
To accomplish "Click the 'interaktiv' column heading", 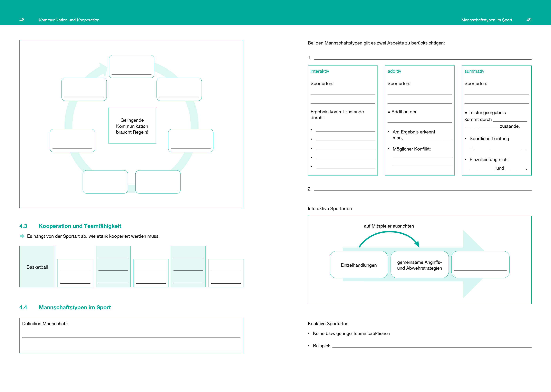I will pyautogui.click(x=320, y=71).
